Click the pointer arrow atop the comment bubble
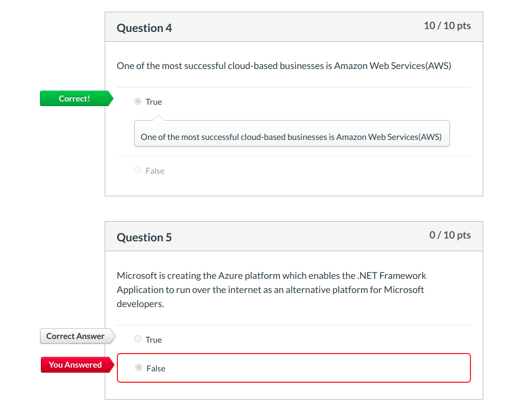 click(x=158, y=117)
